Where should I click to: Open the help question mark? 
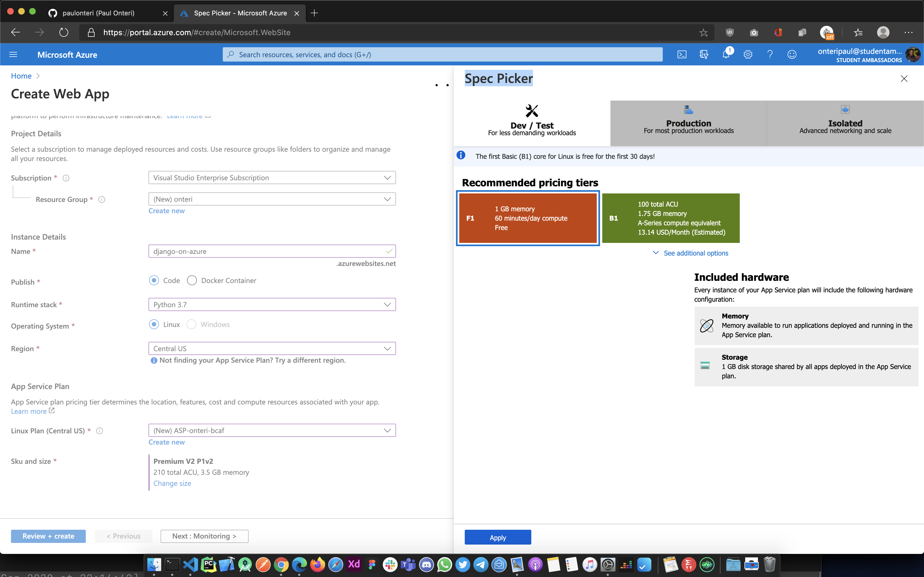[x=770, y=54]
